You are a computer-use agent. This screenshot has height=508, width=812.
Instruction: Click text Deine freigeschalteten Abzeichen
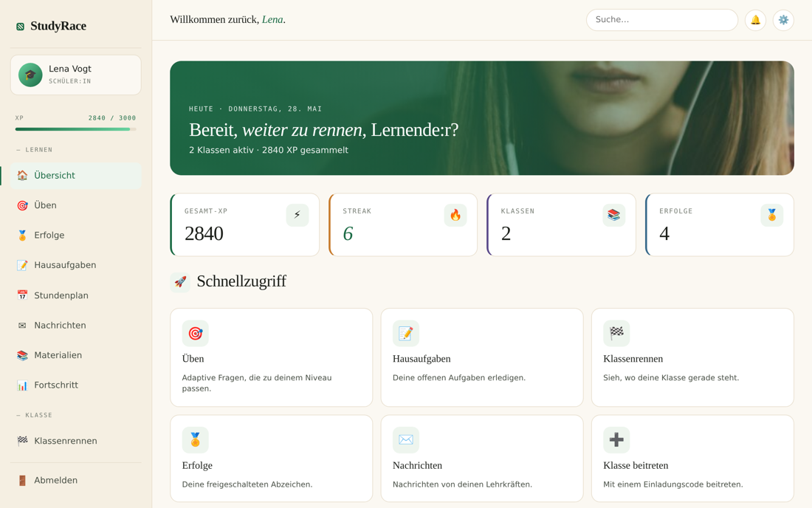click(x=247, y=484)
